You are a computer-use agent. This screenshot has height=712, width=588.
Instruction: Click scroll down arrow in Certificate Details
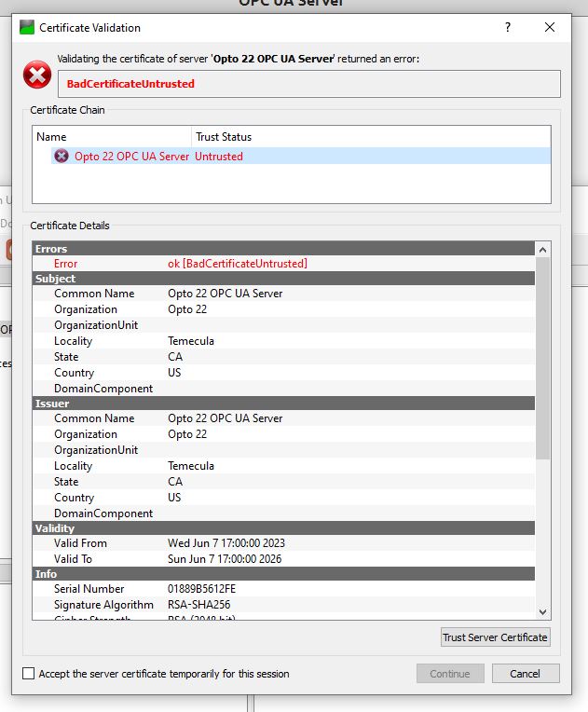[542, 612]
